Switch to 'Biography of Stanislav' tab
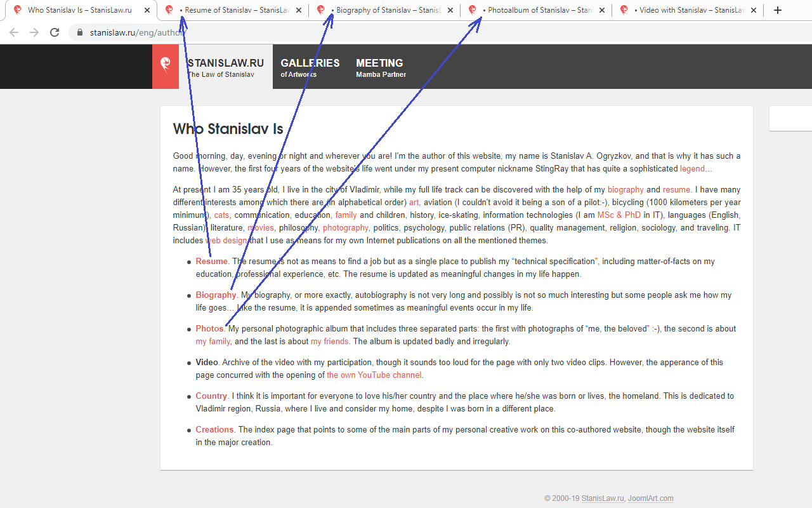This screenshot has height=508, width=812. tap(383, 10)
